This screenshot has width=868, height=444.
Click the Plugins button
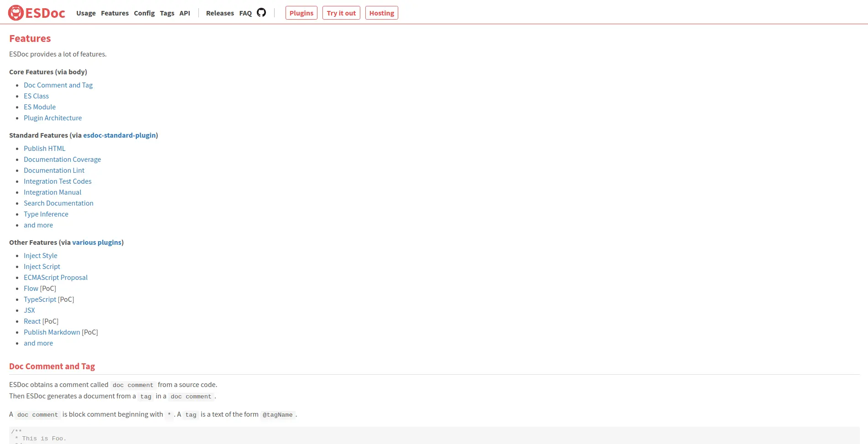(x=301, y=13)
